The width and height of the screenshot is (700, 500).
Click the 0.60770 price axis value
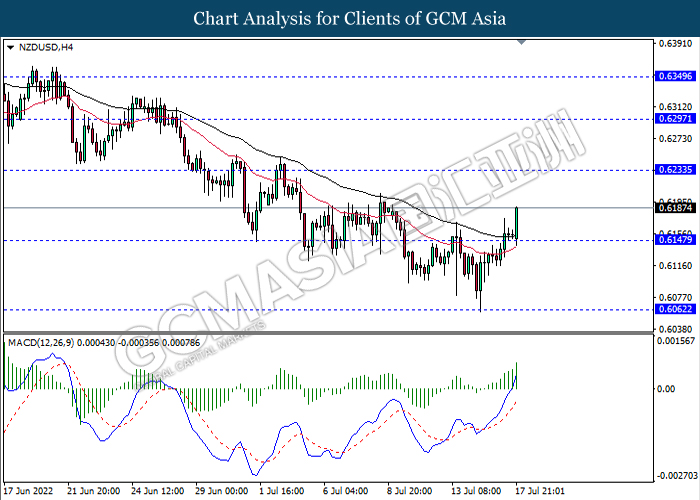pyautogui.click(x=675, y=298)
